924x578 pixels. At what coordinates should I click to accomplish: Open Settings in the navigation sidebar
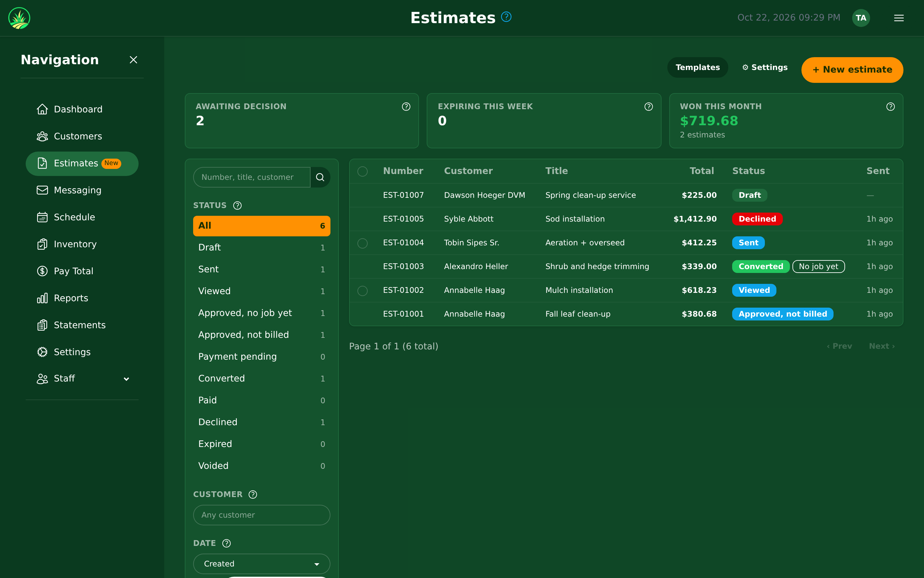pyautogui.click(x=82, y=352)
